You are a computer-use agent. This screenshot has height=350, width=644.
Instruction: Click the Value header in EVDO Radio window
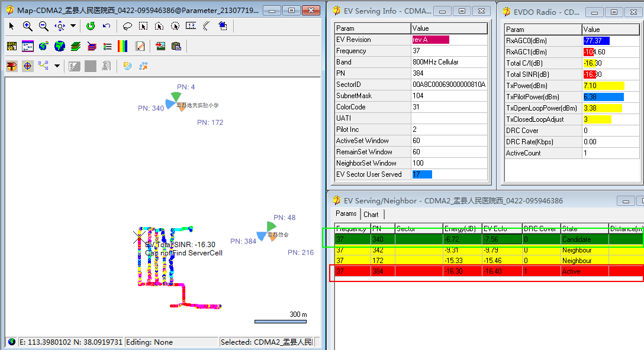point(610,30)
